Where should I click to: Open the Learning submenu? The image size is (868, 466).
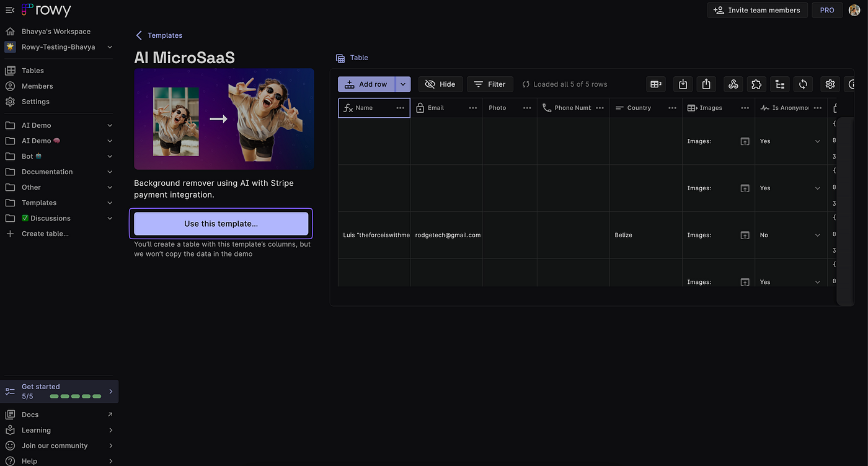tap(59, 430)
